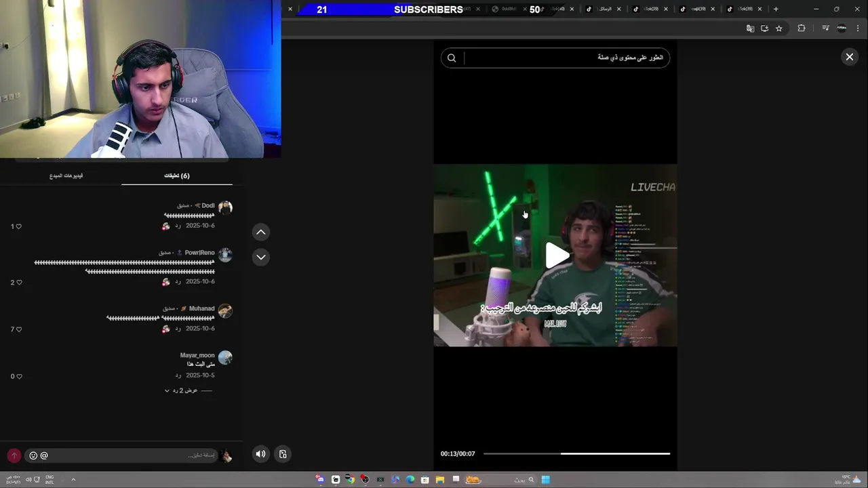868x488 pixels.
Task: Open the Dodi username link
Action: 208,205
